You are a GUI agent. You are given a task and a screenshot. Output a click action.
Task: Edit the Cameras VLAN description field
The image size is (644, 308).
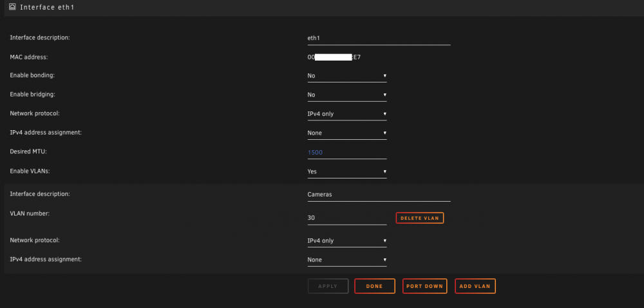pyautogui.click(x=379, y=195)
